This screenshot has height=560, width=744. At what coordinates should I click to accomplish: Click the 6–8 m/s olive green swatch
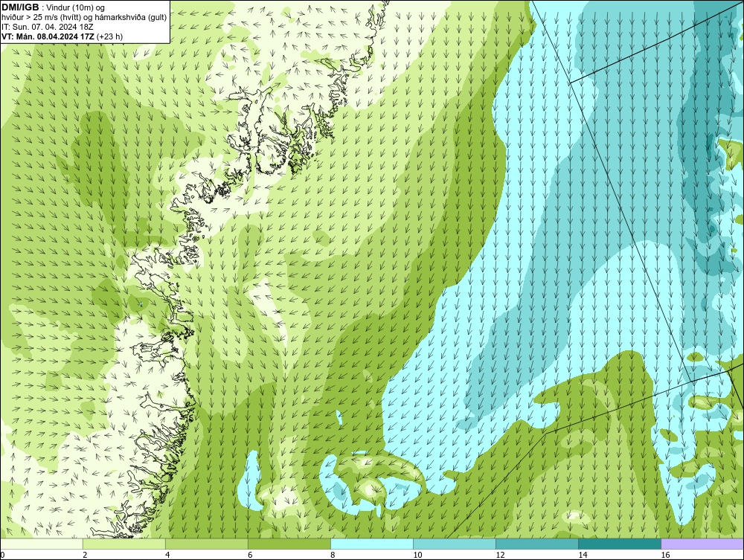(x=289, y=544)
